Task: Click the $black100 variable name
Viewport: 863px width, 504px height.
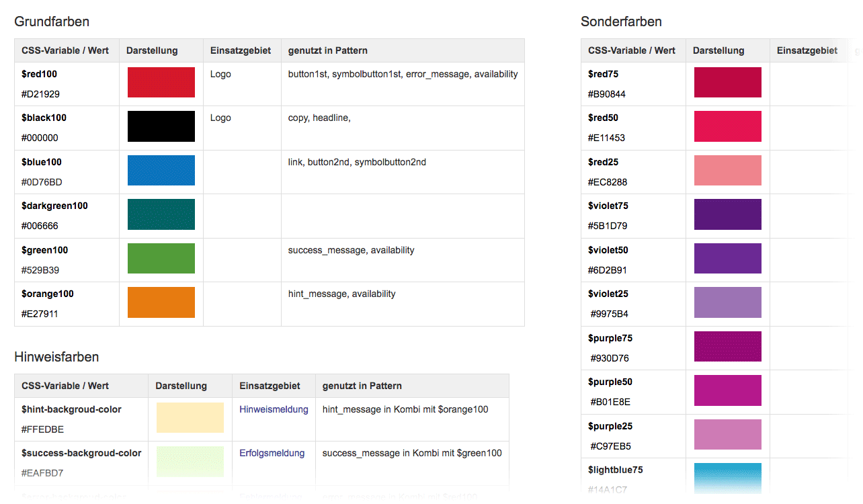Action: [44, 118]
